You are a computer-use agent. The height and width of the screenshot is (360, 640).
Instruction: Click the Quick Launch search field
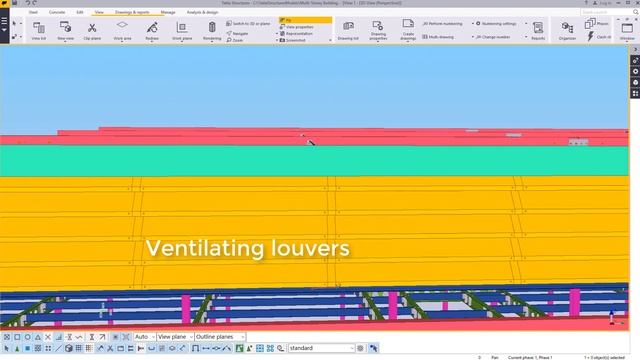click(x=606, y=12)
